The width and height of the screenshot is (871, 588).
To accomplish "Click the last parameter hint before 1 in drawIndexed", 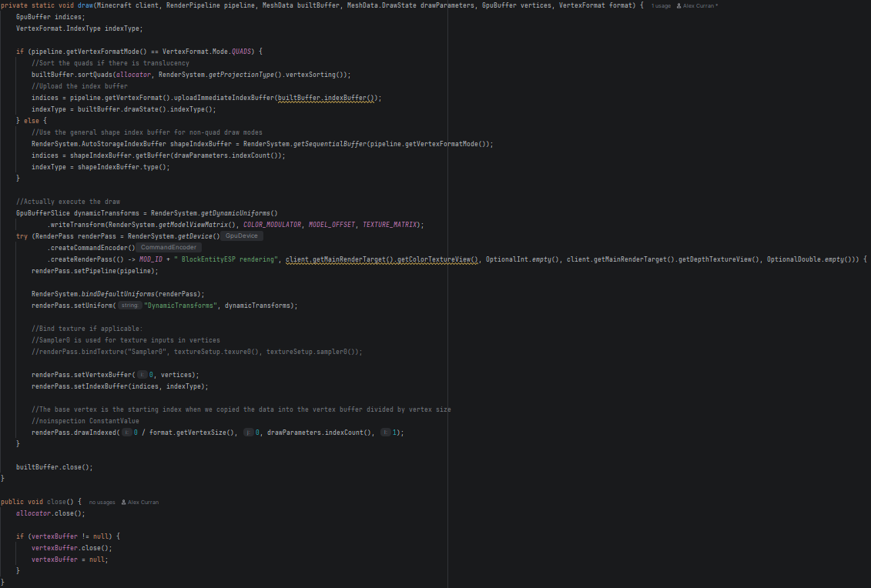I will pyautogui.click(x=386, y=433).
